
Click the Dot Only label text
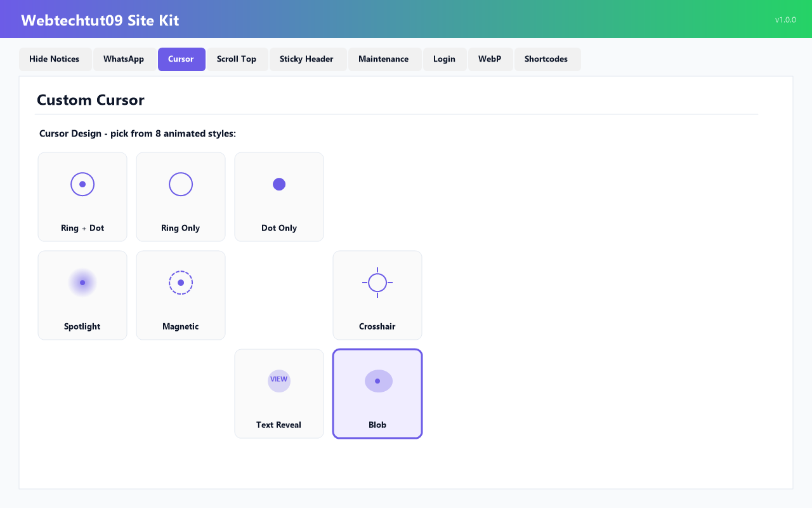coord(279,228)
